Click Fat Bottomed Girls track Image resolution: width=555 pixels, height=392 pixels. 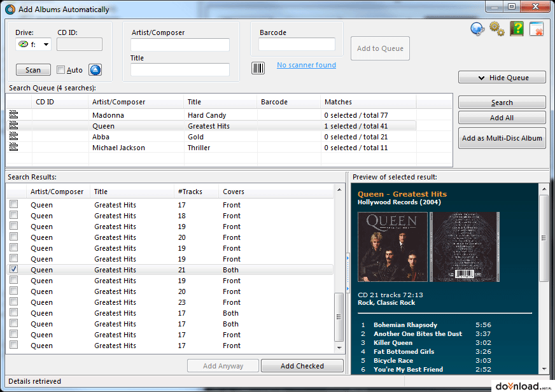(x=404, y=351)
